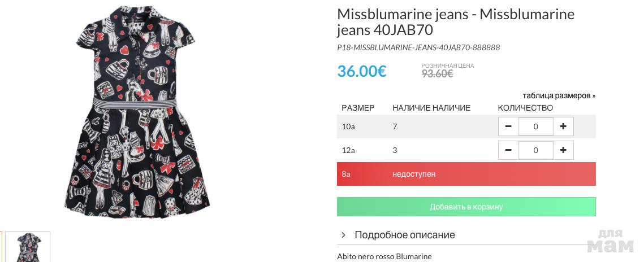
Task: Click the Добавить в корзину button
Action: [x=466, y=207]
